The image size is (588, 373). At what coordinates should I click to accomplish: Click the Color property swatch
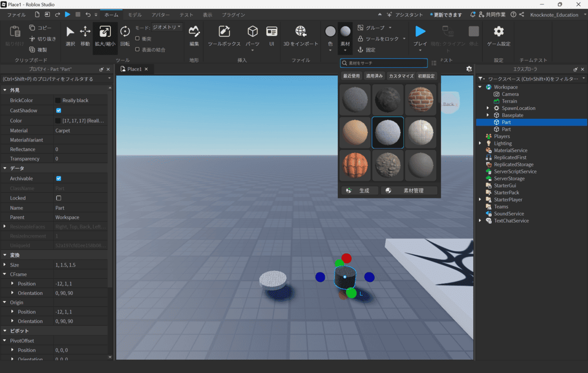[x=58, y=121]
